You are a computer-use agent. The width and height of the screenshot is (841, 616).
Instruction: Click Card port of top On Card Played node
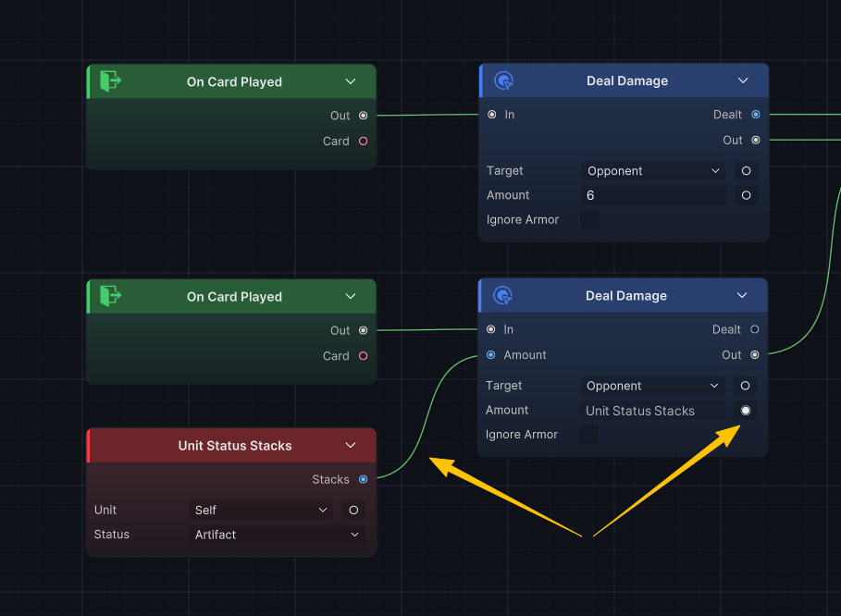363,141
